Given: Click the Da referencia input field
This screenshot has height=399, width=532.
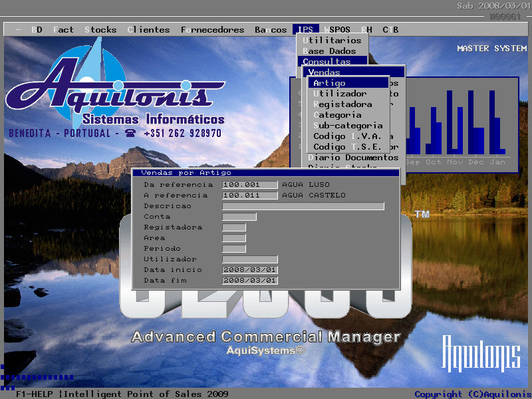Looking at the screenshot, I should (250, 185).
